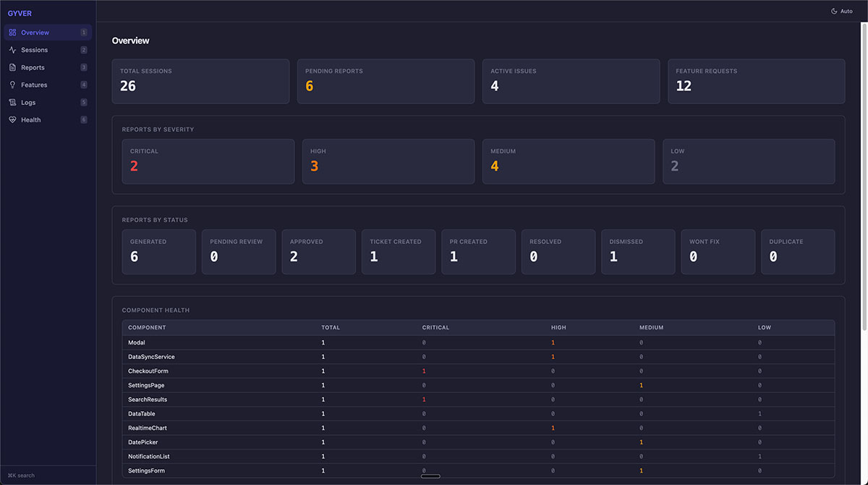The height and width of the screenshot is (485, 868).
Task: Click the command-K search icon
Action: pyautogui.click(x=12, y=475)
